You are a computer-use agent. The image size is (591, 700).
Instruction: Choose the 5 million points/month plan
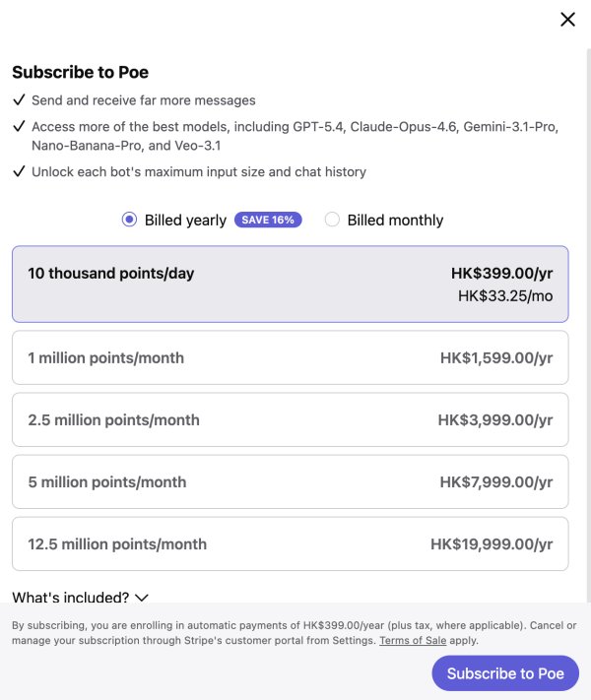[290, 481]
